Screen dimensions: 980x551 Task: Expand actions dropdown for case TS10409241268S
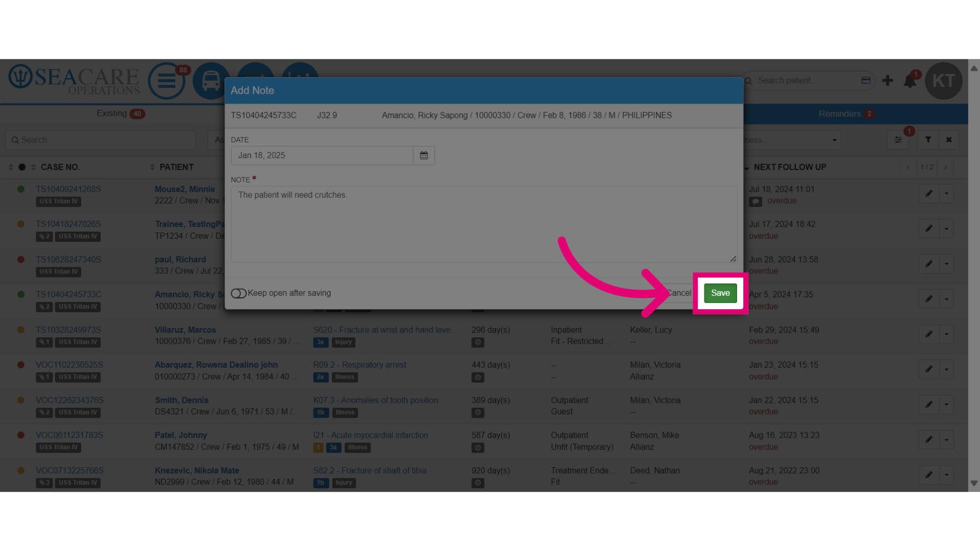pos(946,194)
